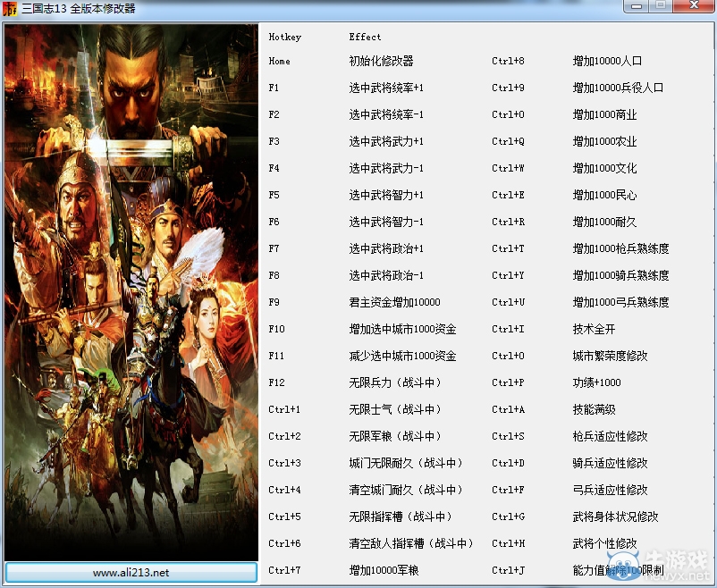Click the "F1" hotkey label
This screenshot has width=717, height=588.
pyautogui.click(x=274, y=88)
